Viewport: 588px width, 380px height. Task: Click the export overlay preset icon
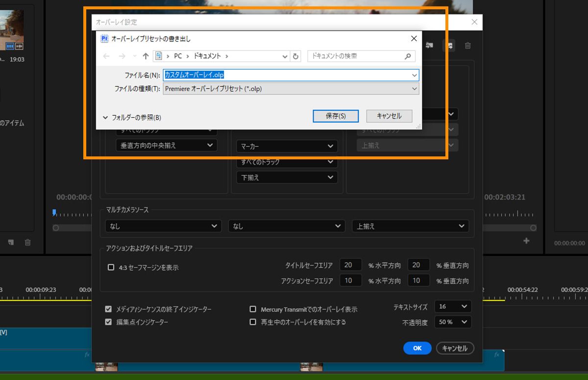[x=449, y=46]
